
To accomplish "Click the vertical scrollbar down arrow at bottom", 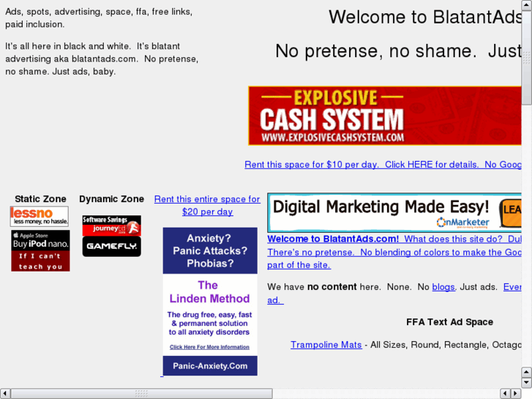I will pos(526,382).
